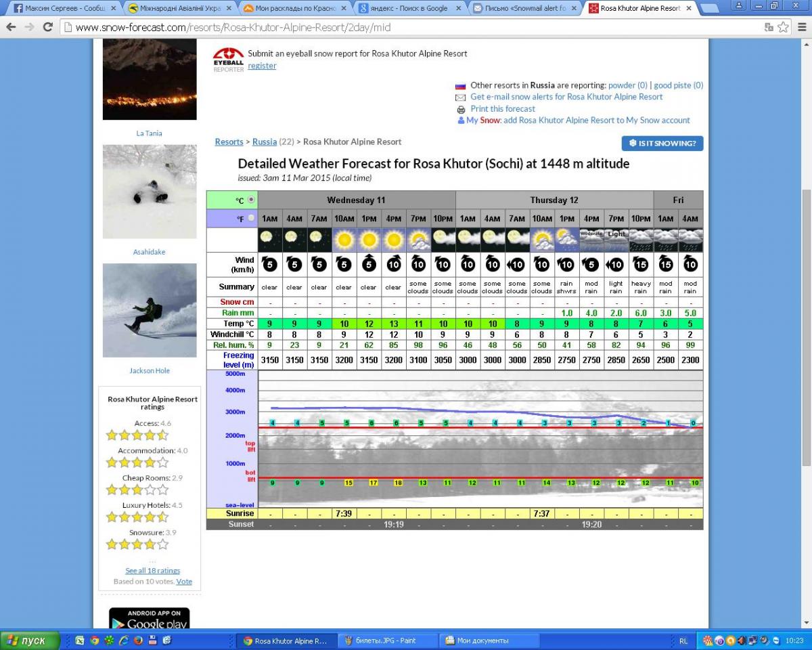Click Wednesday 7PM some clouds weather icon
Screen dimensions: 812x650
click(x=418, y=240)
